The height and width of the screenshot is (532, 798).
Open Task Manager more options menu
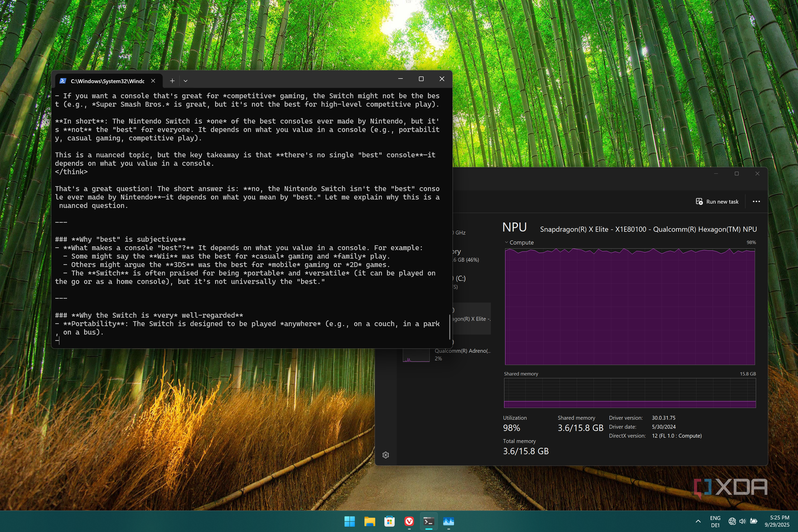[756, 202]
